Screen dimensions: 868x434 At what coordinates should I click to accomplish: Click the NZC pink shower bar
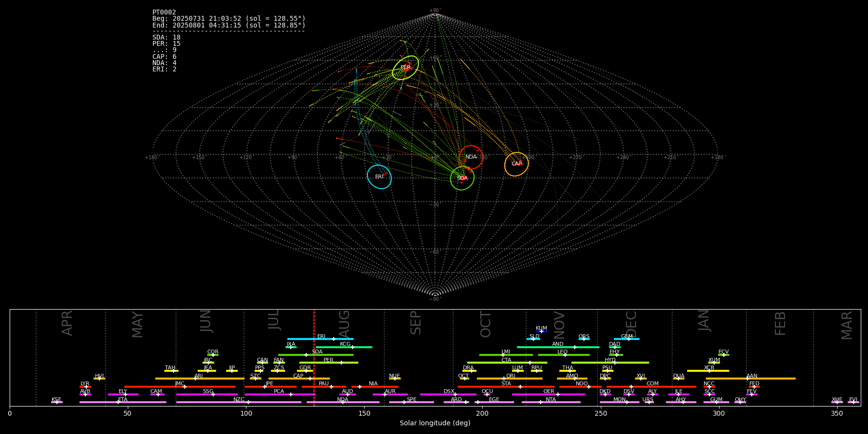coord(239,402)
